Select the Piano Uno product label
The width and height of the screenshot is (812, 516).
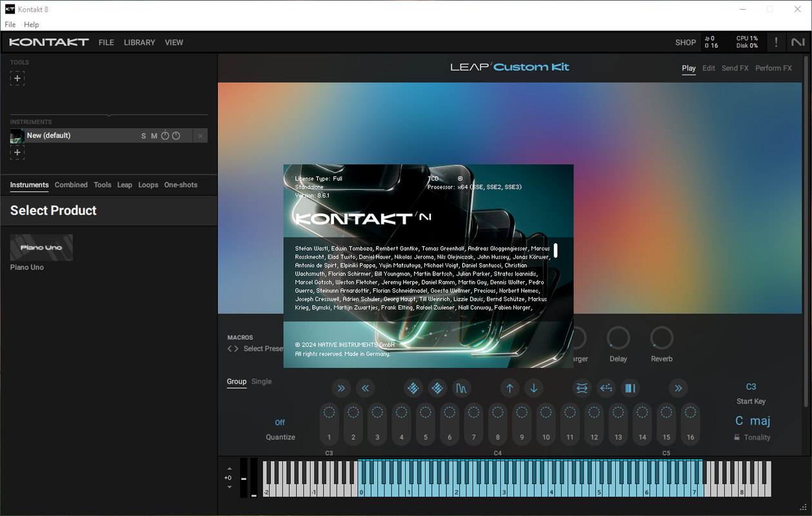click(27, 268)
